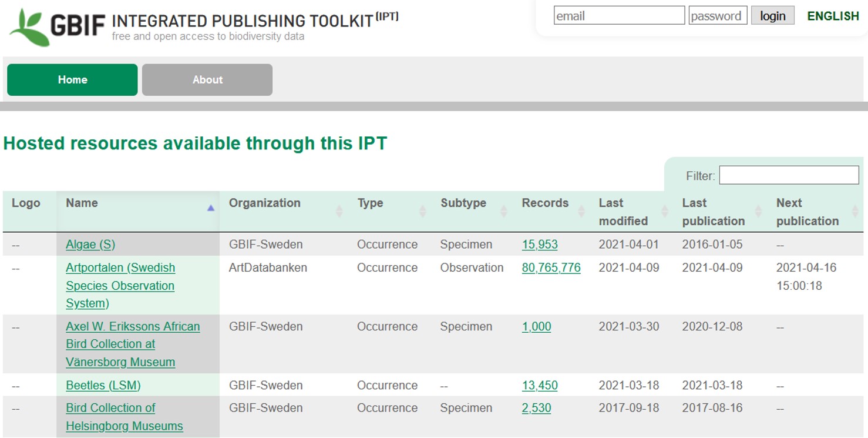The image size is (868, 438).
Task: Open the 15,953 records link
Action: point(540,245)
